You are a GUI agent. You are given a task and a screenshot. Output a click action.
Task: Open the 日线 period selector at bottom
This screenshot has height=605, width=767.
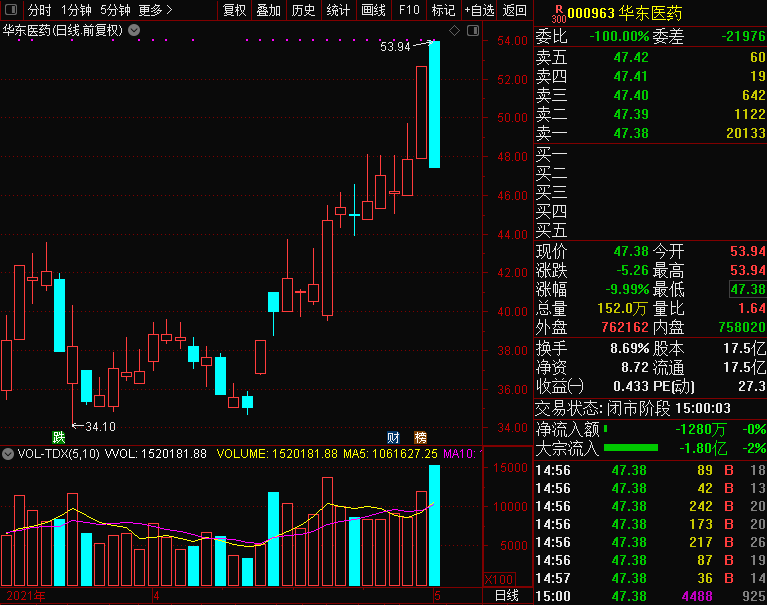[507, 596]
